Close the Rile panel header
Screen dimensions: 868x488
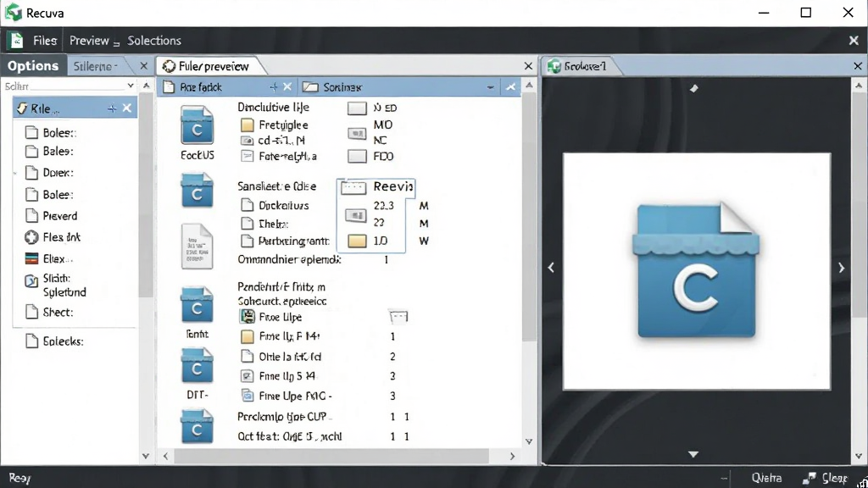[127, 108]
